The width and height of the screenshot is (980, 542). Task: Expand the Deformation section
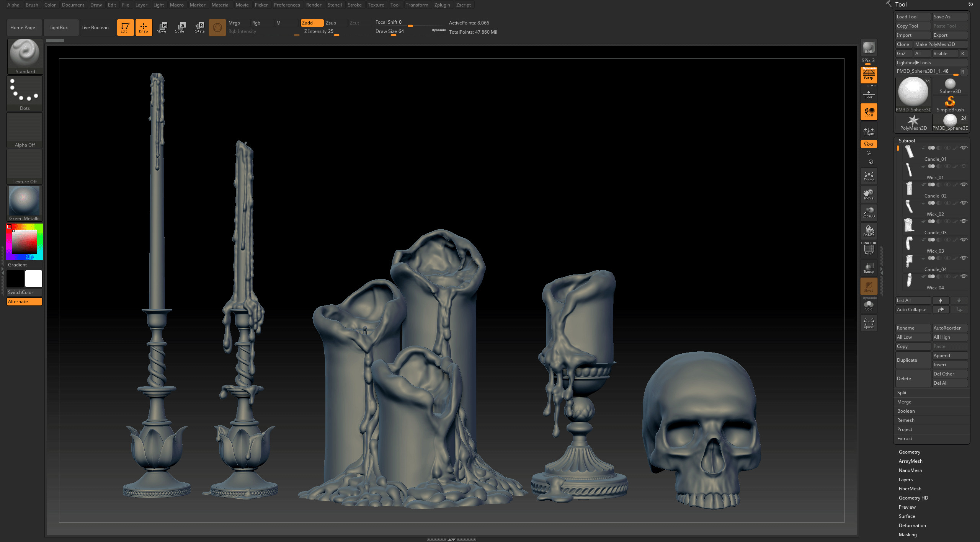coord(912,526)
